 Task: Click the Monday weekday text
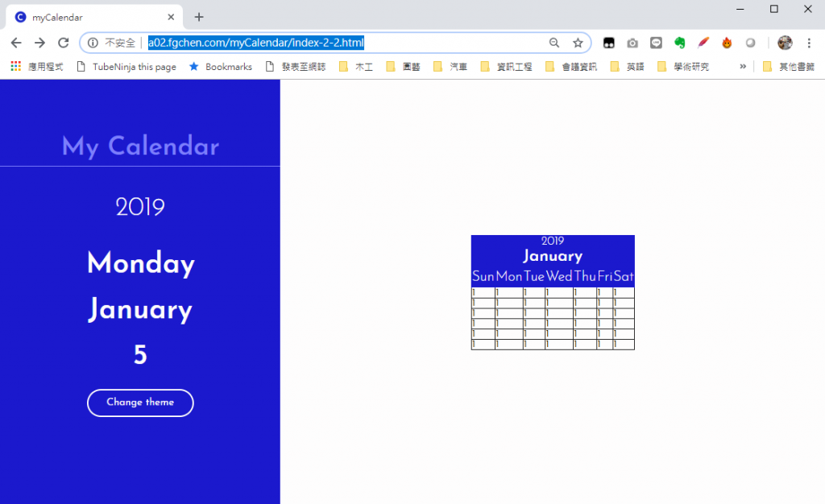(x=140, y=262)
